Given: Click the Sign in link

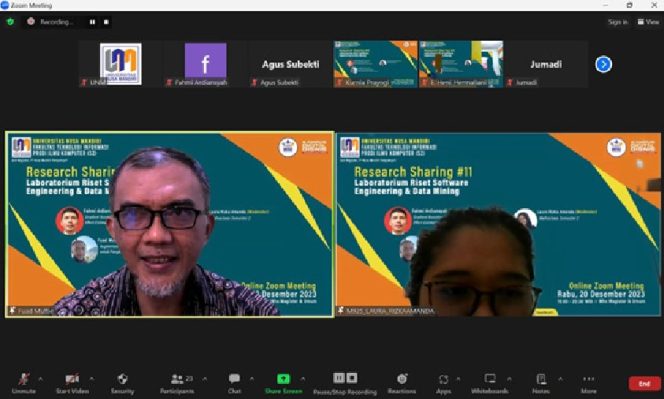Looking at the screenshot, I should point(618,22).
